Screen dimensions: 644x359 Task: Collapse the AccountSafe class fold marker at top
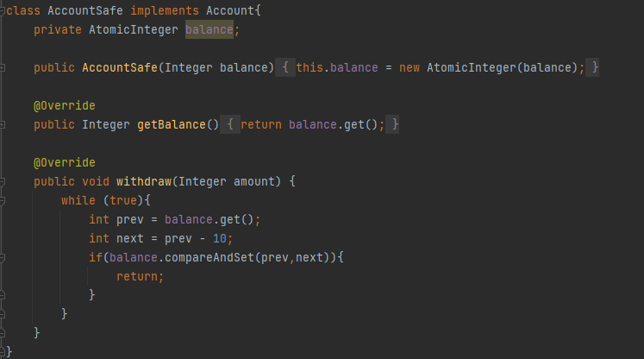tap(2, 10)
